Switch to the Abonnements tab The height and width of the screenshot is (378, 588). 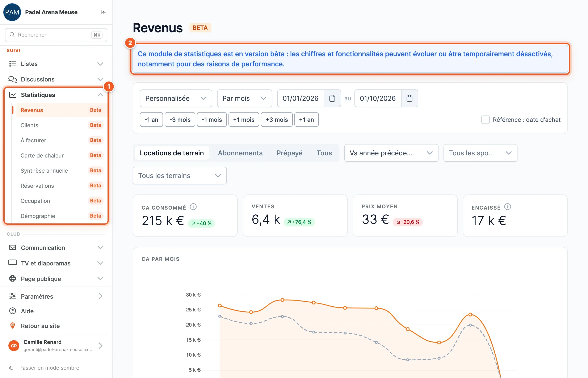click(x=240, y=153)
